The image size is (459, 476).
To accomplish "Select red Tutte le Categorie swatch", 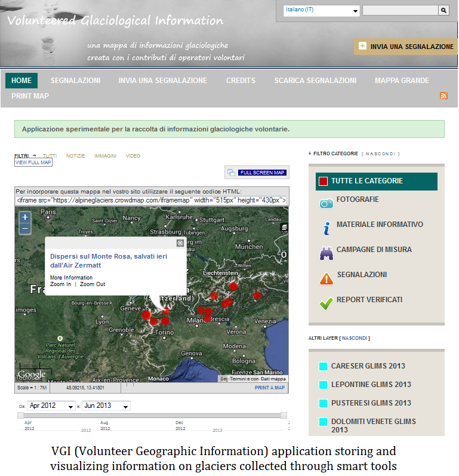I will coord(323,181).
